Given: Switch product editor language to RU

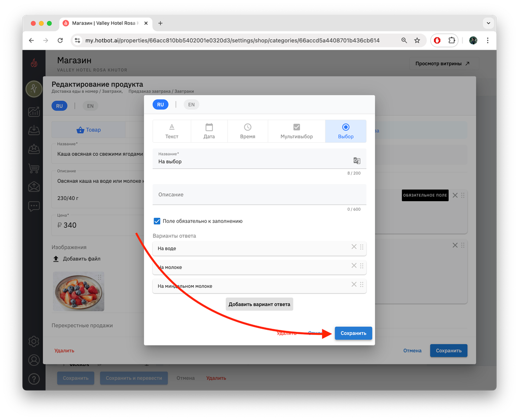Looking at the screenshot, I should 59,106.
